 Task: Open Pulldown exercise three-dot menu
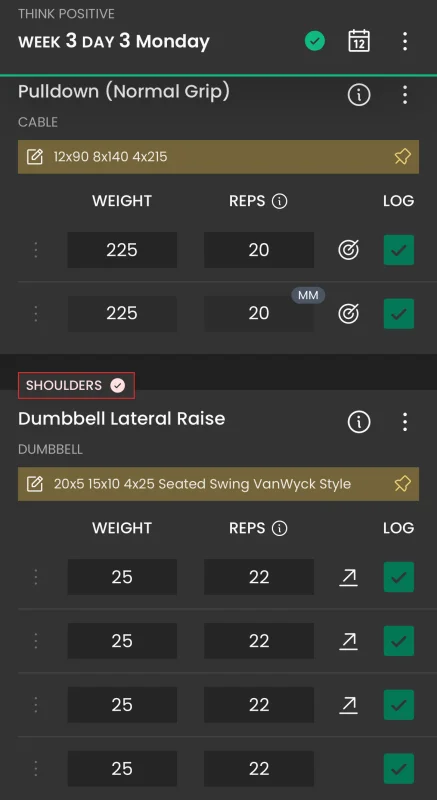(405, 95)
